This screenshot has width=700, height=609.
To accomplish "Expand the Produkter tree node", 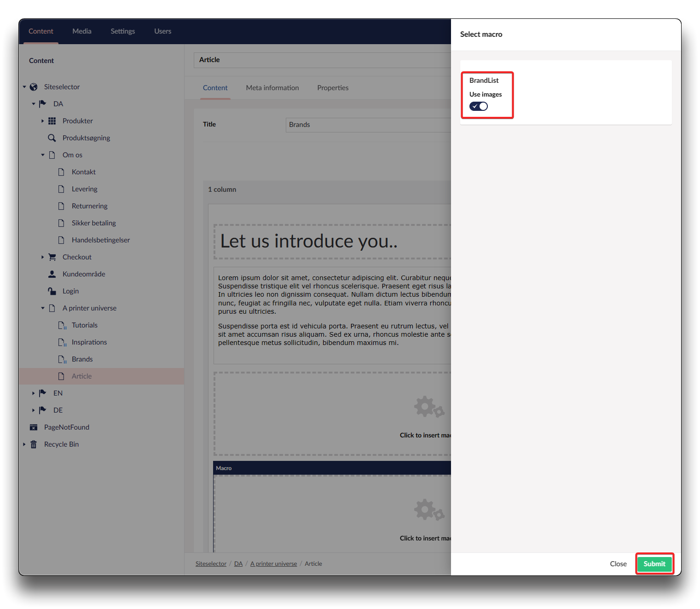I will [x=42, y=121].
